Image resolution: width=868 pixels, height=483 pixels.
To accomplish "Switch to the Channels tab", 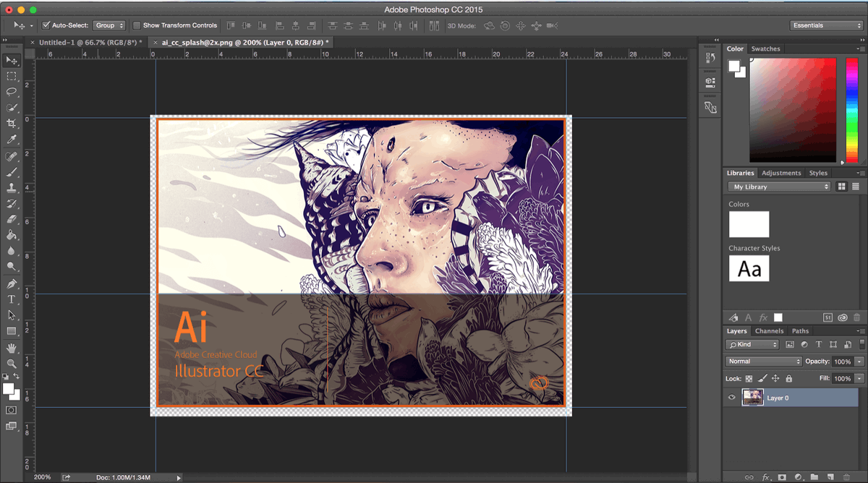I will [769, 331].
